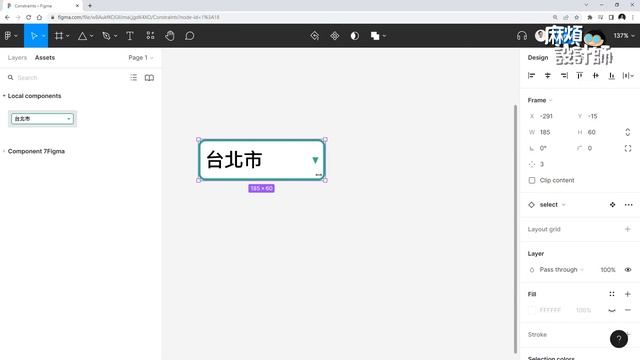
Task: Edit the corner radius field
Action: pos(597,148)
